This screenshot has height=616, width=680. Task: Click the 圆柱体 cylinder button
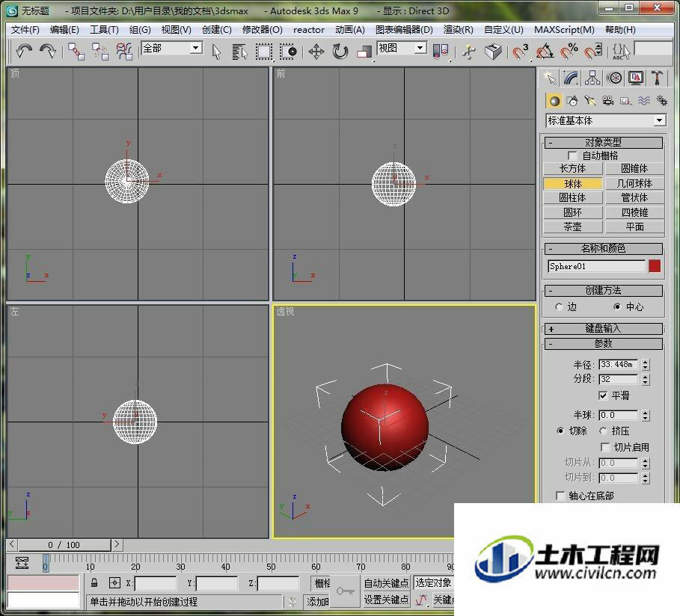572,197
